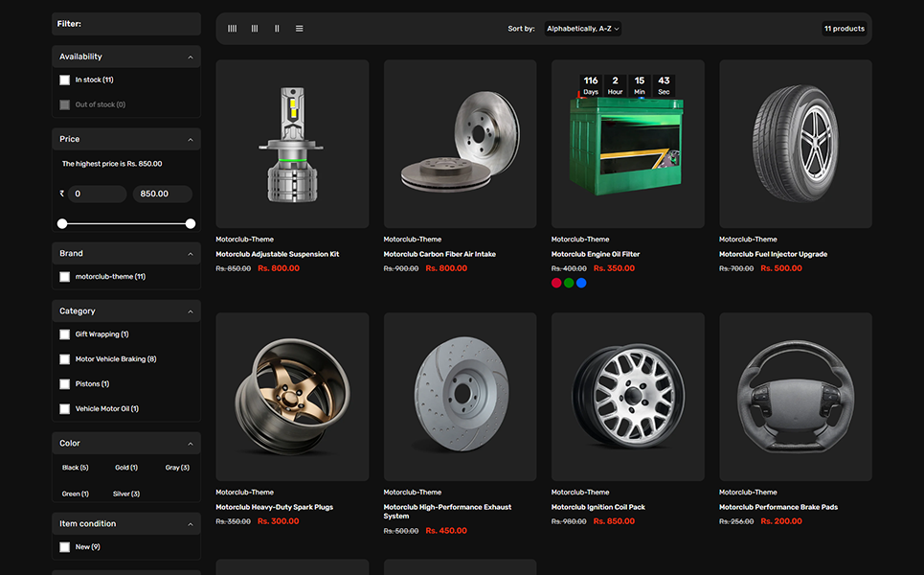The height and width of the screenshot is (575, 924).
Task: Choose the blue swatch for Engine Oil Filter
Action: point(581,283)
